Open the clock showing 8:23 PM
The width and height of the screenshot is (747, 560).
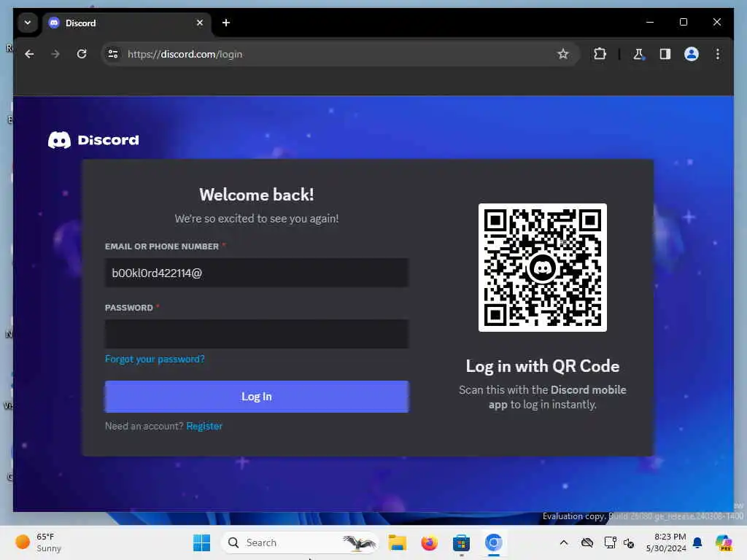(666, 542)
